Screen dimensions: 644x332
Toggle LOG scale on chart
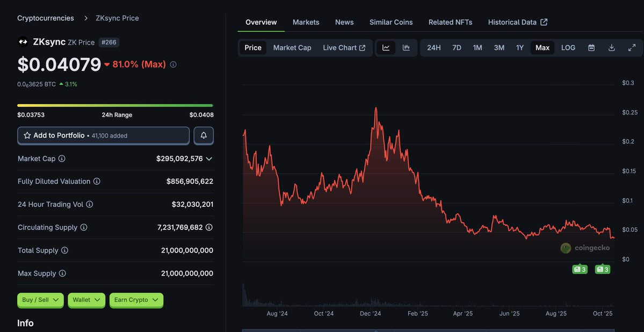[x=568, y=48]
